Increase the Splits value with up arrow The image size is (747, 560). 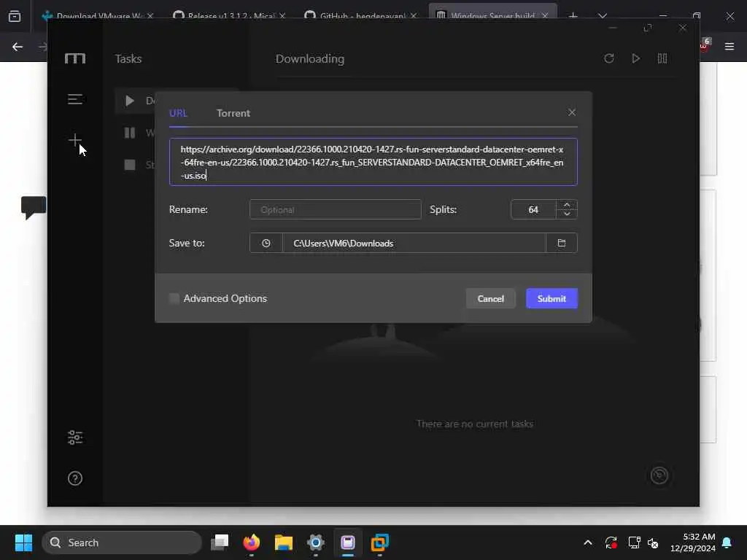(566, 205)
